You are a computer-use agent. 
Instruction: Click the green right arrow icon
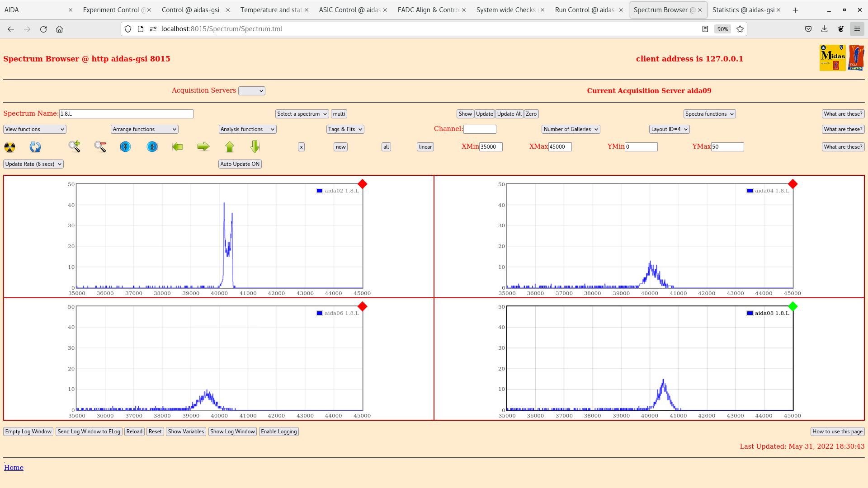pos(203,146)
